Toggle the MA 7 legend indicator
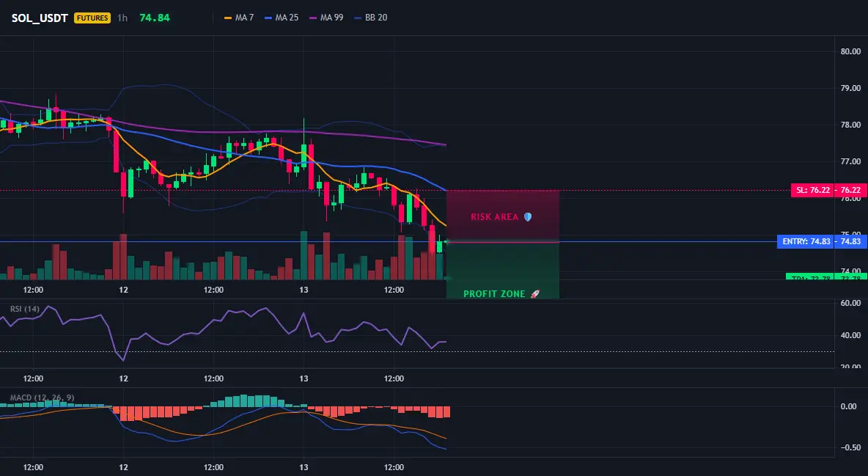This screenshot has height=476, width=868. click(239, 18)
